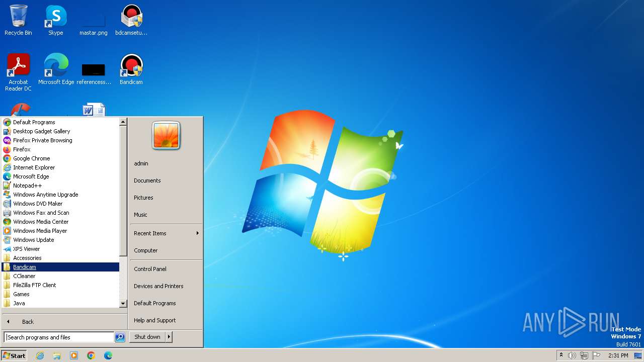Screen dimensions: 644x362
Task: Launch Firefox Private Browsing
Action: click(x=60, y=140)
